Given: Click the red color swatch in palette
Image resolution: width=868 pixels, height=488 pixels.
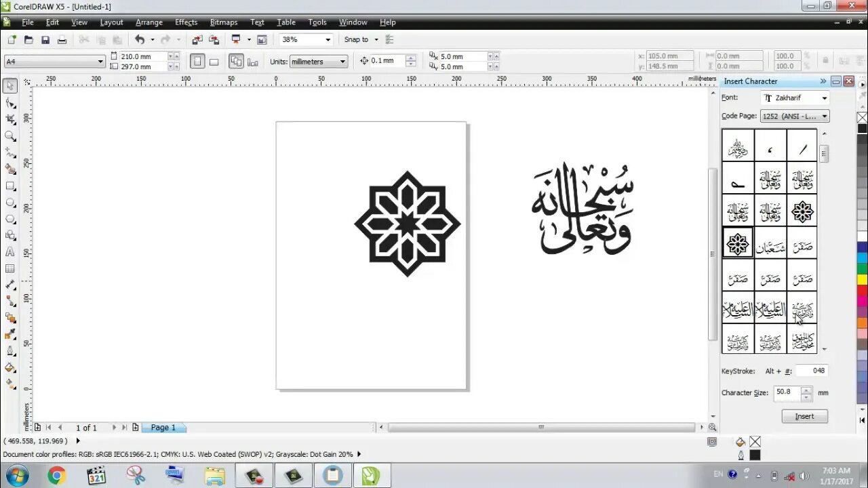Looking at the screenshot, I should [x=862, y=292].
